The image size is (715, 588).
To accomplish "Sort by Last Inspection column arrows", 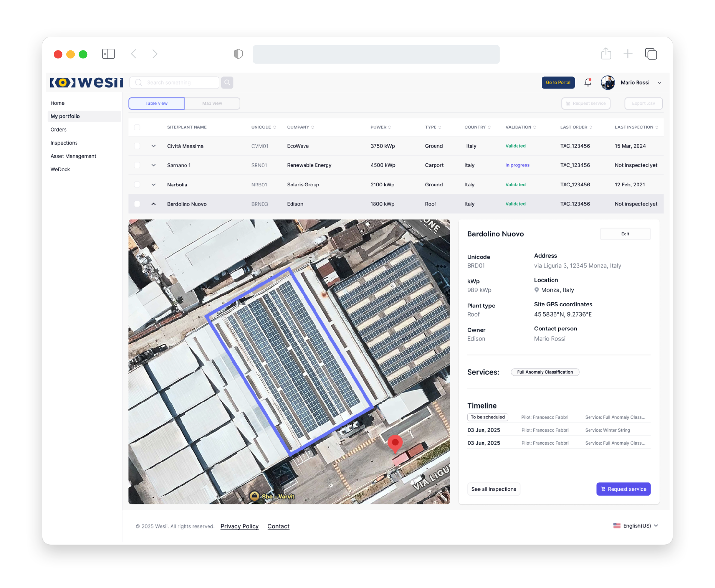I will pos(657,127).
